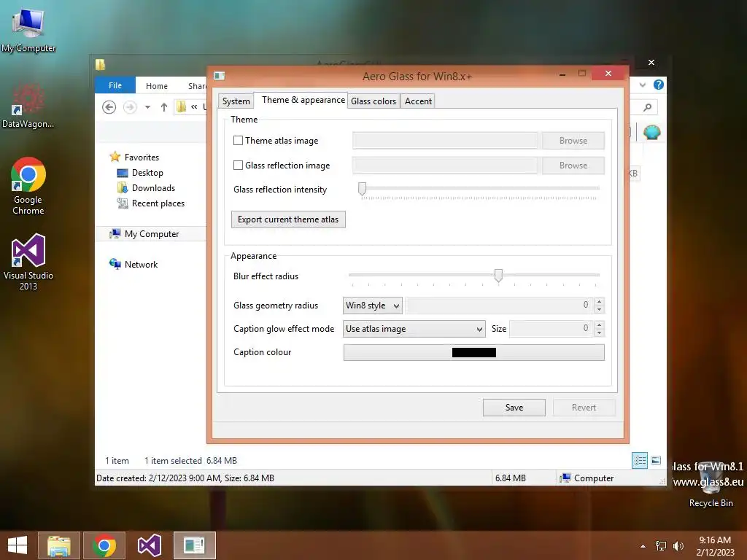The image size is (747, 560).
Task: Open volume control tray icon
Action: click(678, 546)
